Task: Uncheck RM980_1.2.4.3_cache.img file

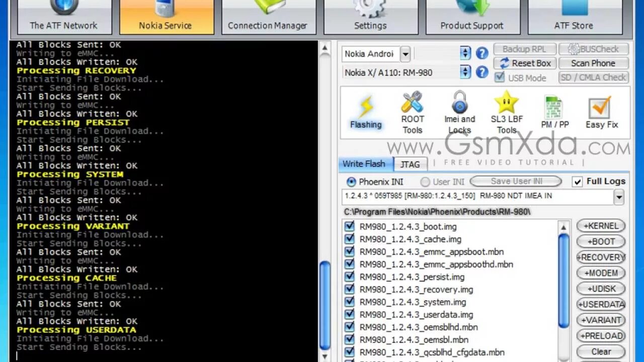Action: 350,239
